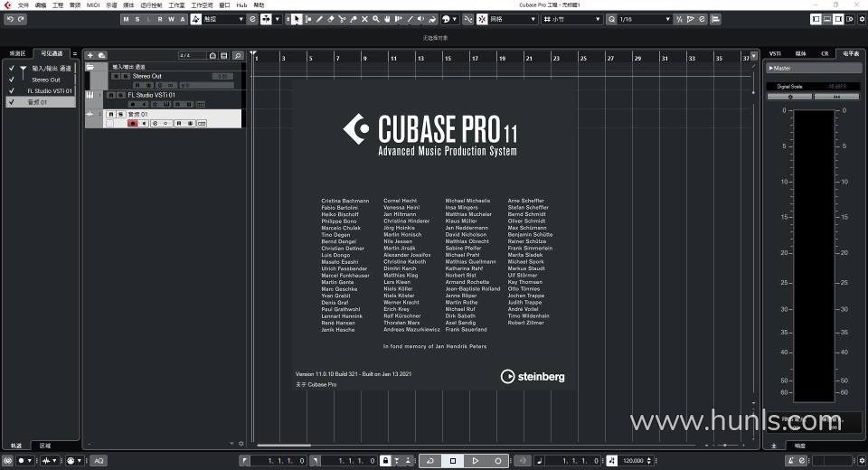Toggle Record Enable on audio track 01
This screenshot has width=868, height=470.
[132, 123]
